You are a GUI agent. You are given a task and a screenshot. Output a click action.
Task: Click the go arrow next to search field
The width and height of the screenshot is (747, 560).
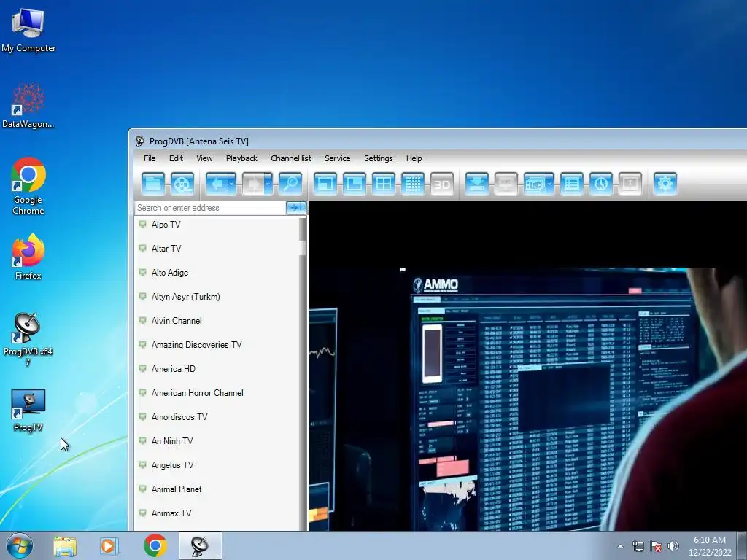pyautogui.click(x=296, y=208)
